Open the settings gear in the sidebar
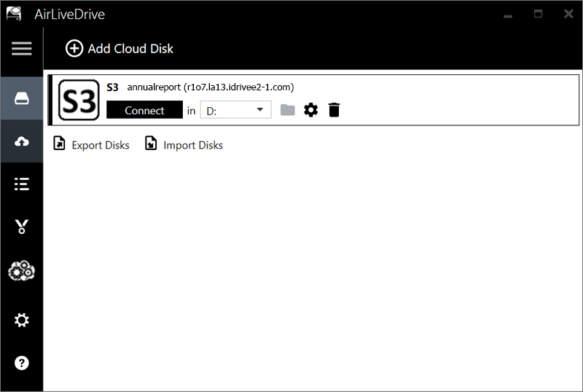583x392 pixels. 22,320
